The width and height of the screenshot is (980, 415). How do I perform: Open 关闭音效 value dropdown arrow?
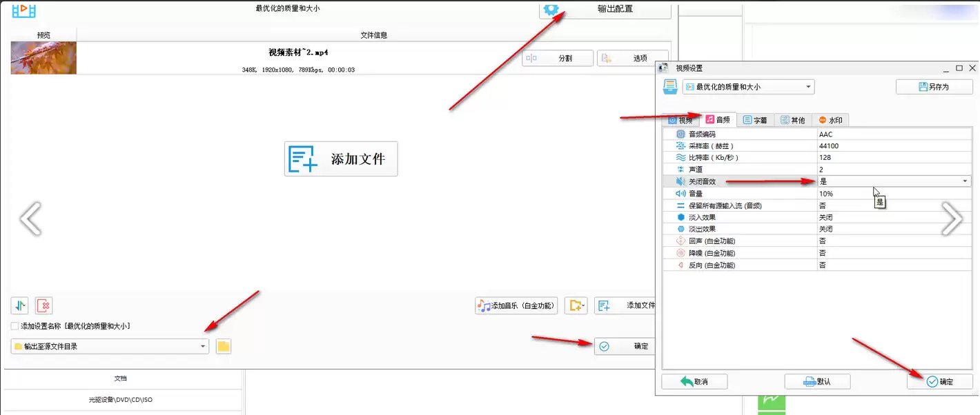point(965,181)
